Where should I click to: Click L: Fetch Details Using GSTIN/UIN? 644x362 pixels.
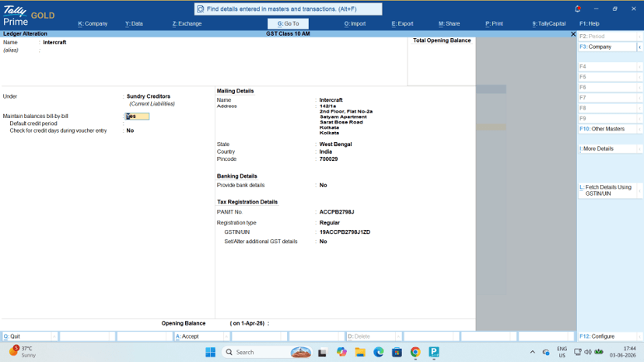point(607,190)
